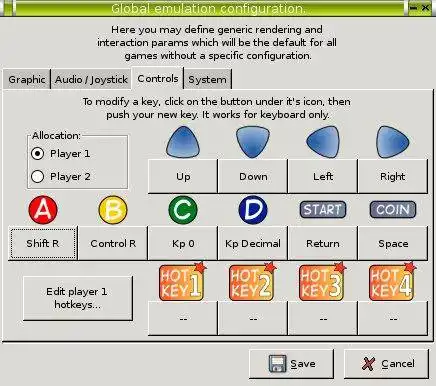Click the red A button icon
This screenshot has width=436, height=386.
pos(43,210)
